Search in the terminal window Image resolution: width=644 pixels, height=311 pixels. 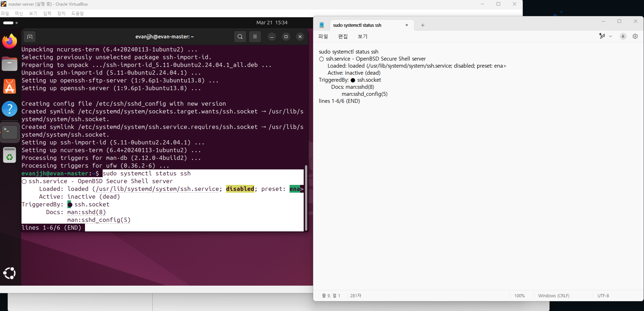tap(240, 37)
